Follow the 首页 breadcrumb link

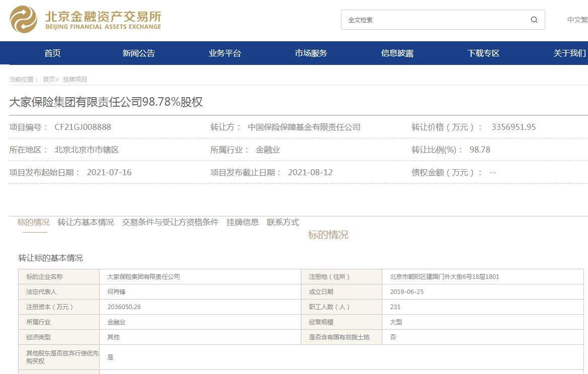pos(49,79)
